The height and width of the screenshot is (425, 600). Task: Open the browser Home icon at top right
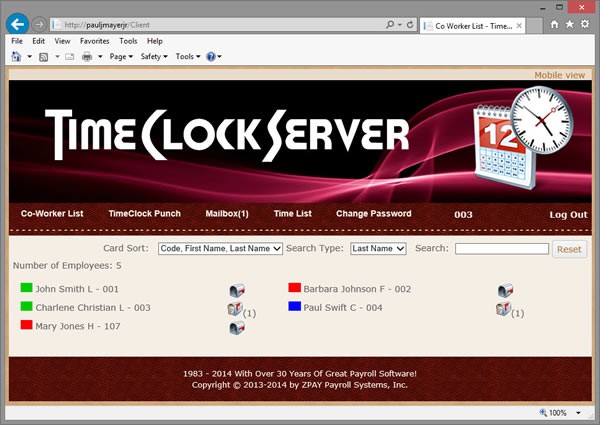point(554,24)
